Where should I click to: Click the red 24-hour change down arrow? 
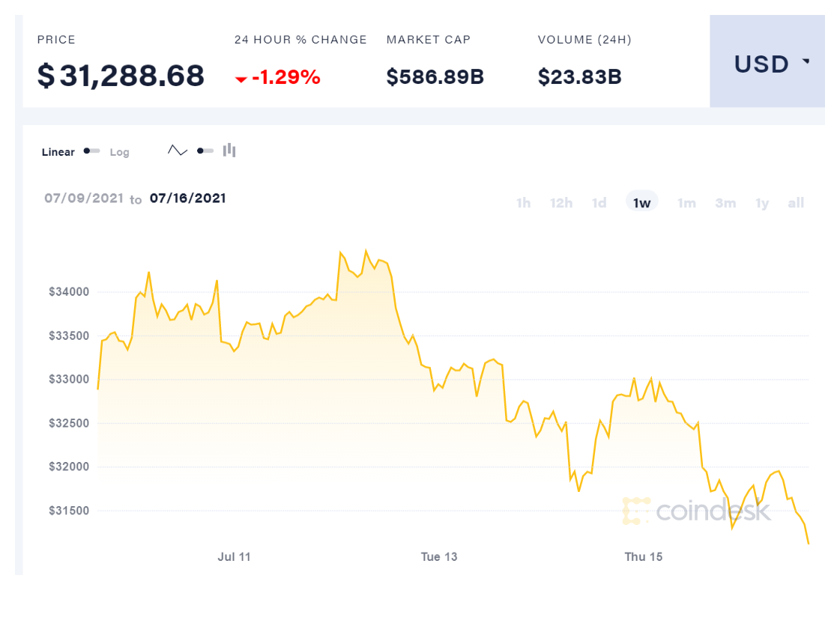[x=241, y=79]
